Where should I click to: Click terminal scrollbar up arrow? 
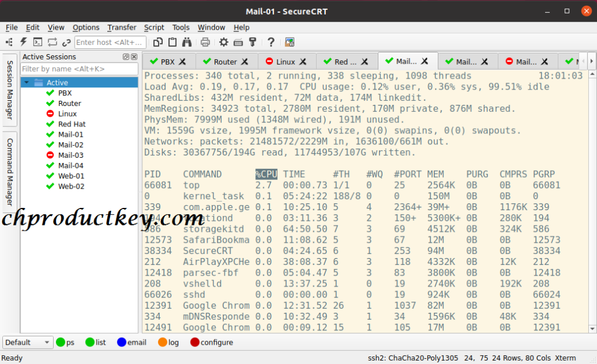592,74
